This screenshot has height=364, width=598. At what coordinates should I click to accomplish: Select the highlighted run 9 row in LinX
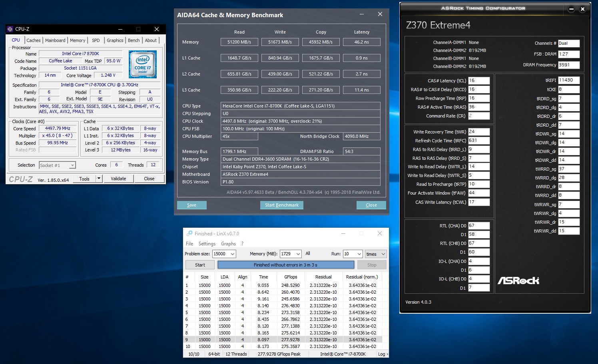coord(283,340)
